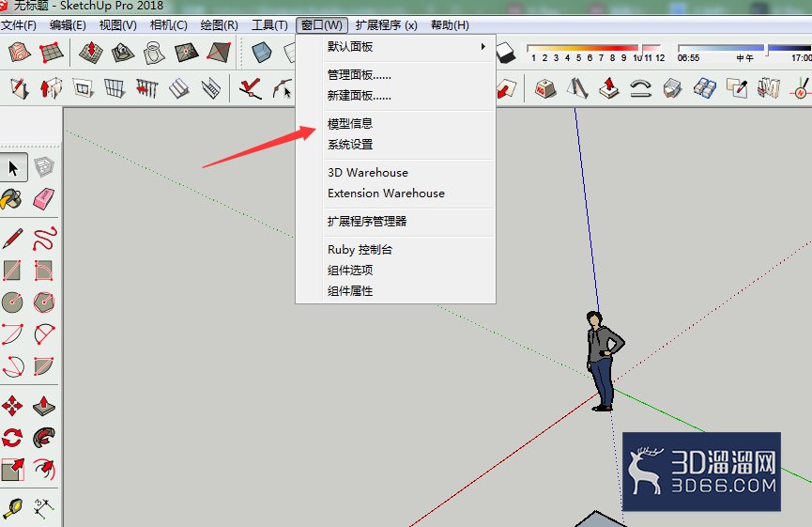Click the blue cube view icon
The image size is (812, 527).
pos(262,53)
